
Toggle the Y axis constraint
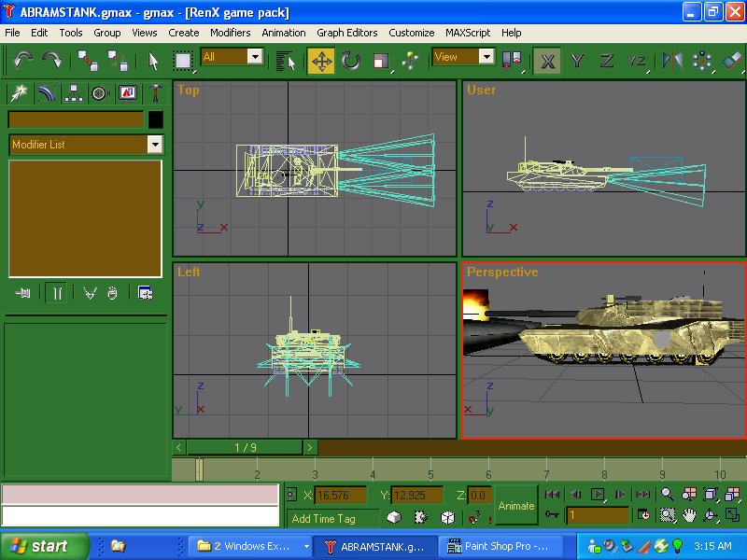click(x=579, y=60)
